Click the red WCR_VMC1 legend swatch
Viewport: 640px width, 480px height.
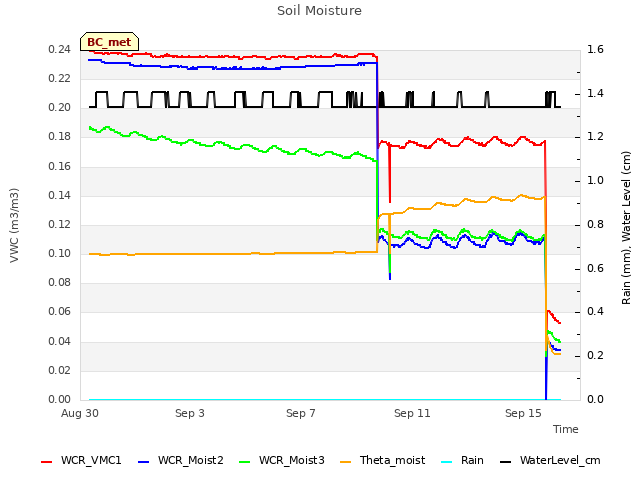pos(47,462)
